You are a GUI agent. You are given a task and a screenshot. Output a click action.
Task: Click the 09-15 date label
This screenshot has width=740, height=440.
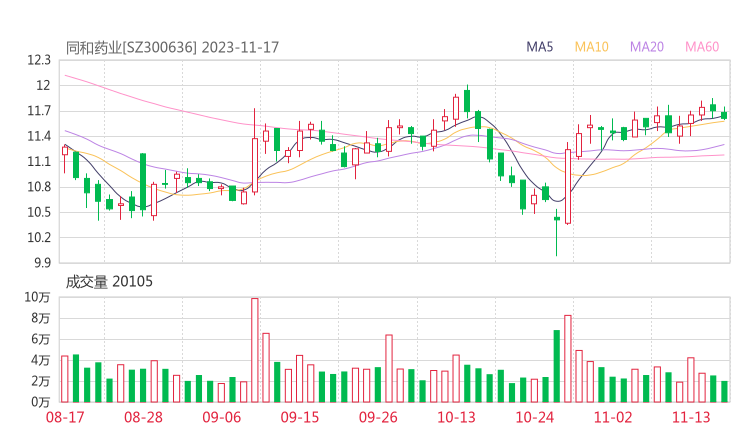point(300,417)
